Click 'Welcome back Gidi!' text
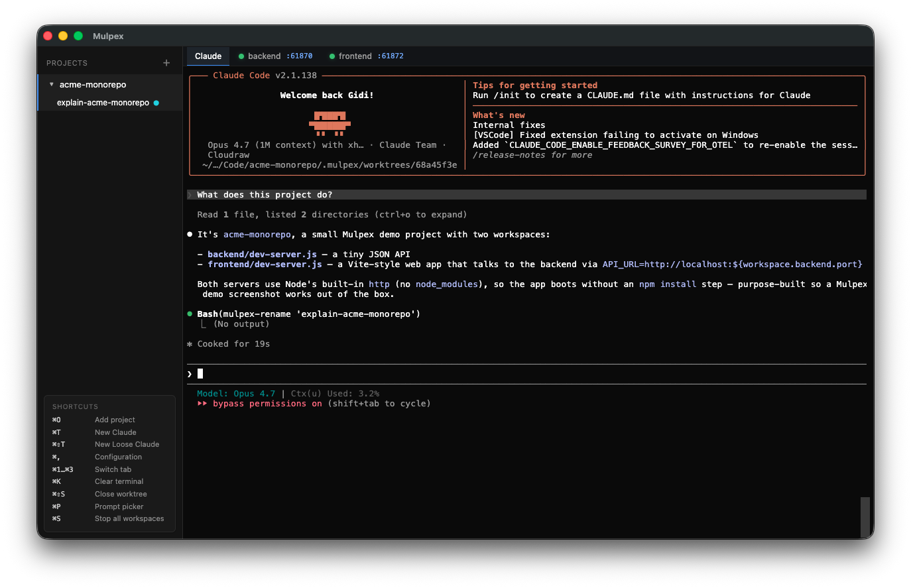Viewport: 911px width, 588px height. 327,95
